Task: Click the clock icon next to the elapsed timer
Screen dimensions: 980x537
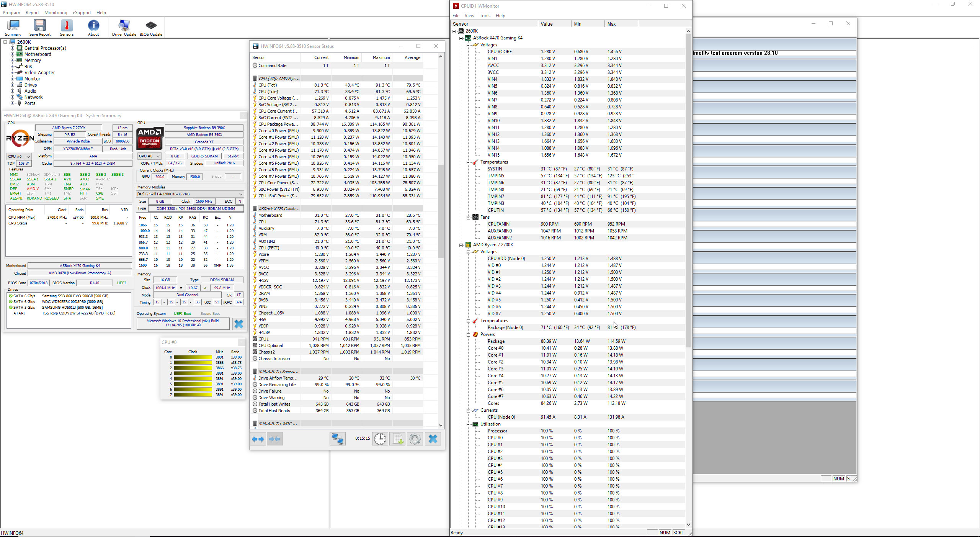Action: pos(380,439)
